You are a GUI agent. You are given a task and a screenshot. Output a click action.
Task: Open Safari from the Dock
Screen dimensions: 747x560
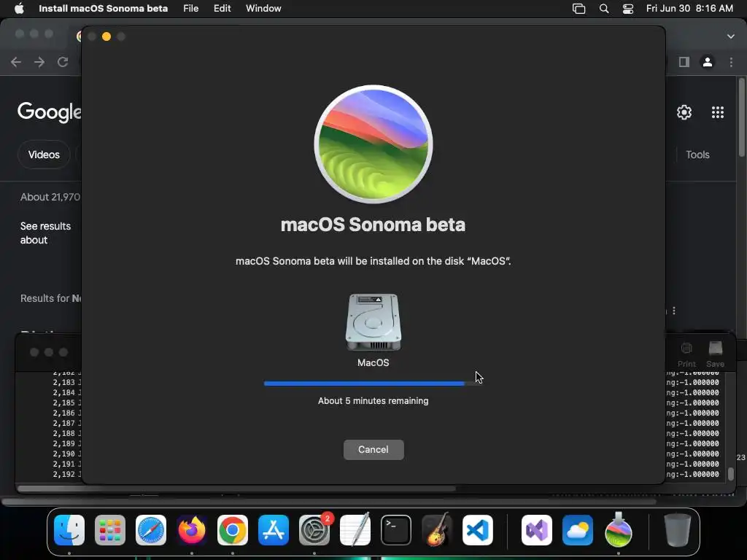pyautogui.click(x=151, y=530)
